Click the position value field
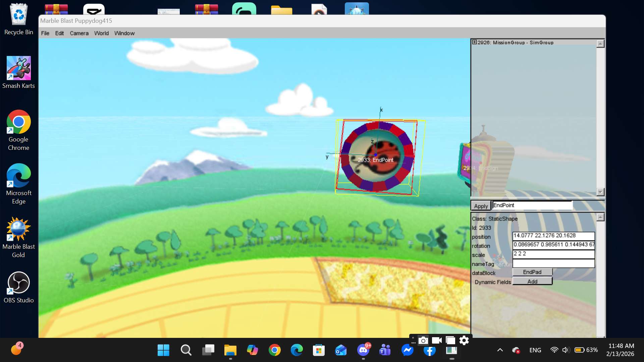This screenshot has width=644, height=362. point(553,236)
